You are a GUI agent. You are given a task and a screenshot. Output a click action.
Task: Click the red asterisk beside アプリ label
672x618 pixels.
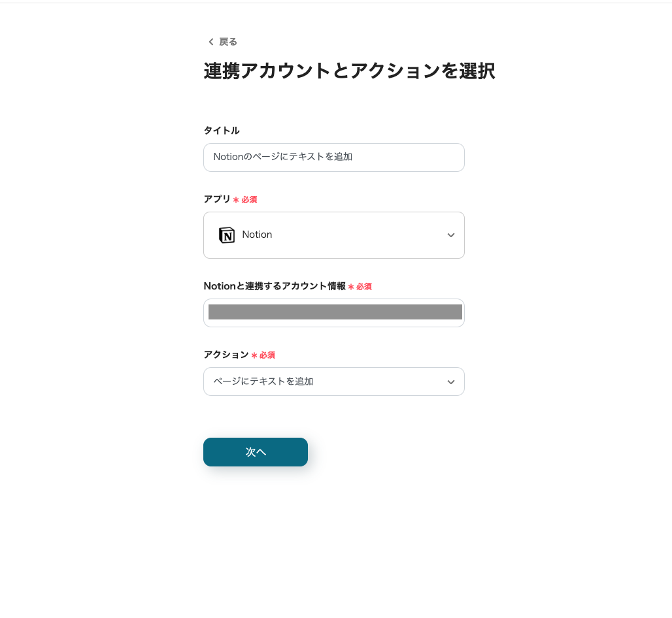[x=236, y=200]
